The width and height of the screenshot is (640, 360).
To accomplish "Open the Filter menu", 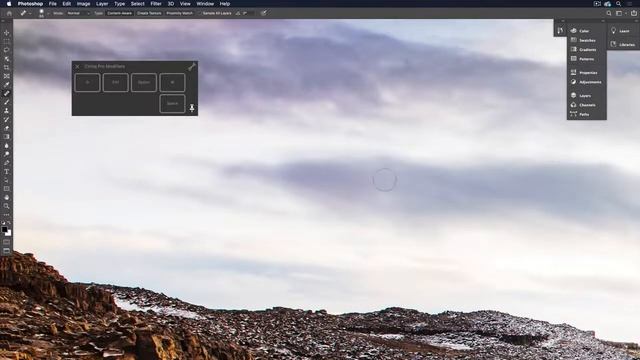I will click(156, 4).
